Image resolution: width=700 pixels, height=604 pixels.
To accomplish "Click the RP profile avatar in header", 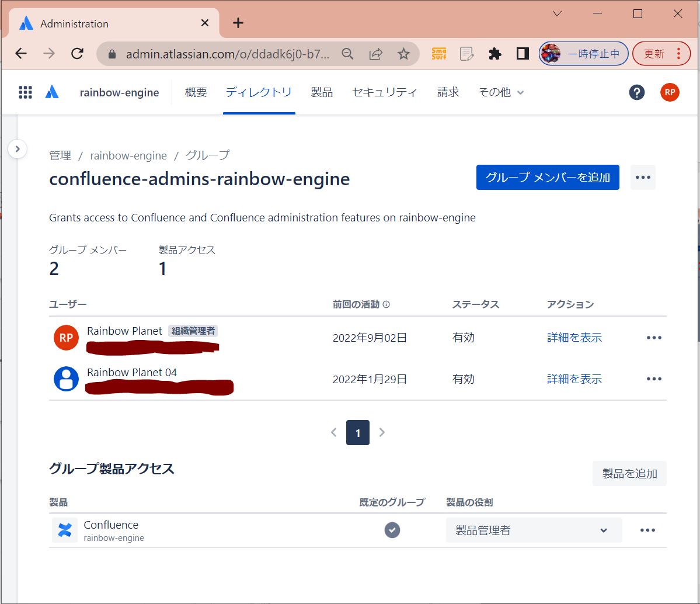I will tap(670, 92).
